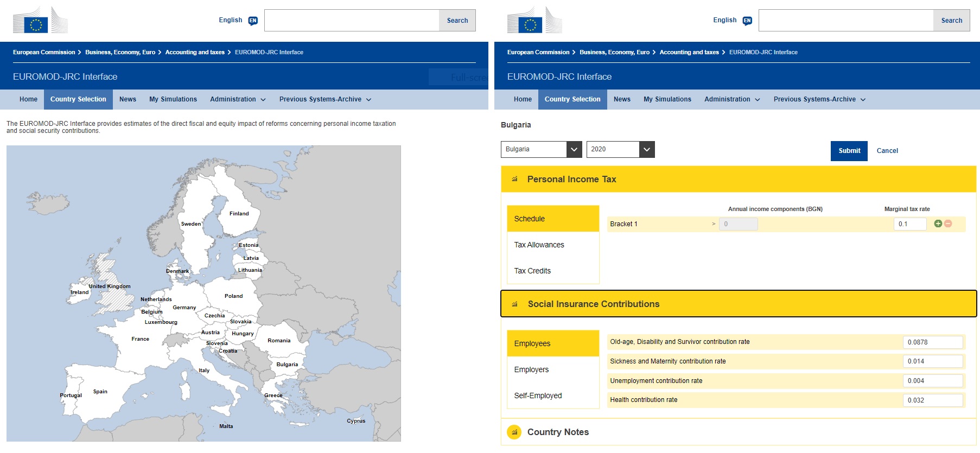Switch to Tax Allowances tab
The width and height of the screenshot is (980, 453).
coord(553,245)
